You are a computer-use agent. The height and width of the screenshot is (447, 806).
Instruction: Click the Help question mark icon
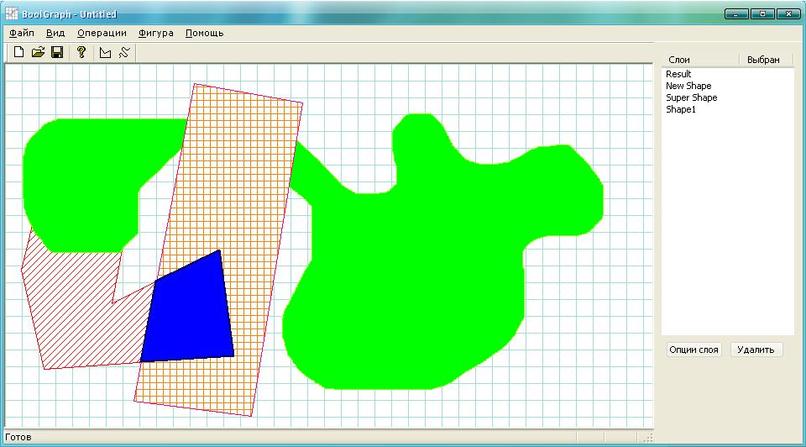[81, 52]
